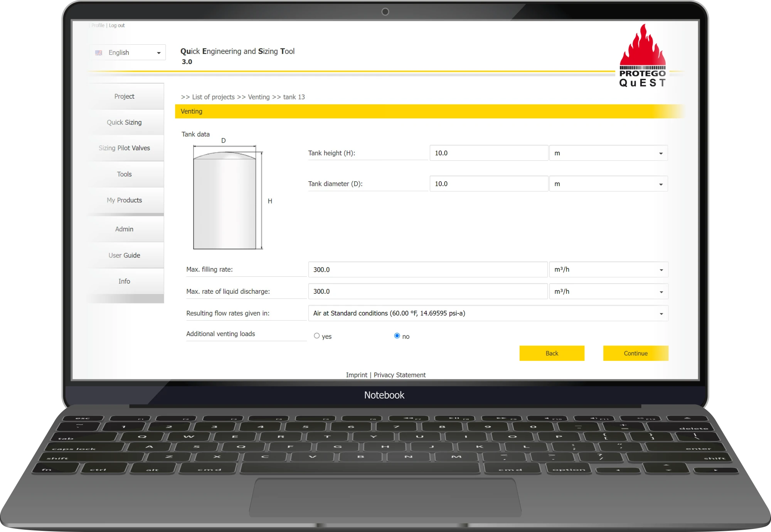Click the PROTEGO QuEST flame logo
Image resolution: width=771 pixels, height=532 pixels.
[642, 56]
